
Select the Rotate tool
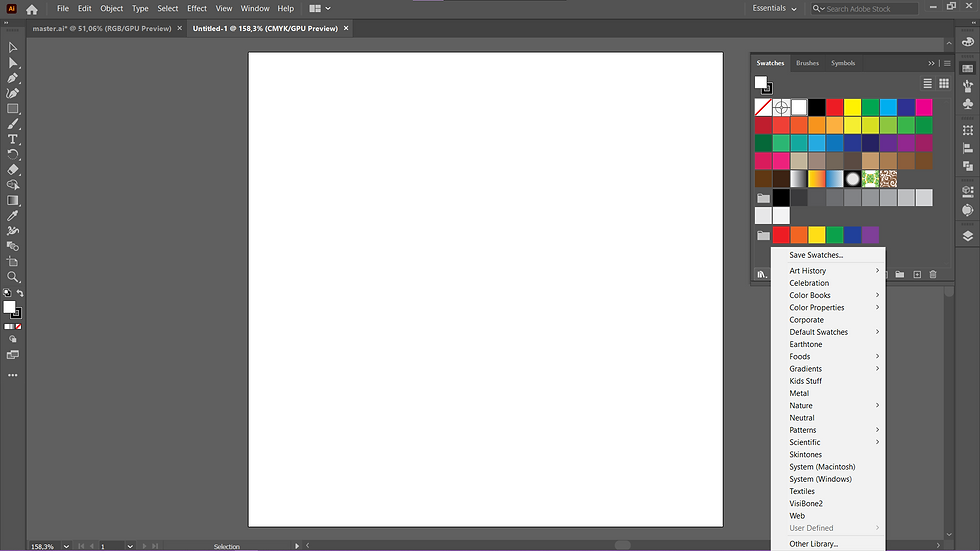pyautogui.click(x=12, y=154)
